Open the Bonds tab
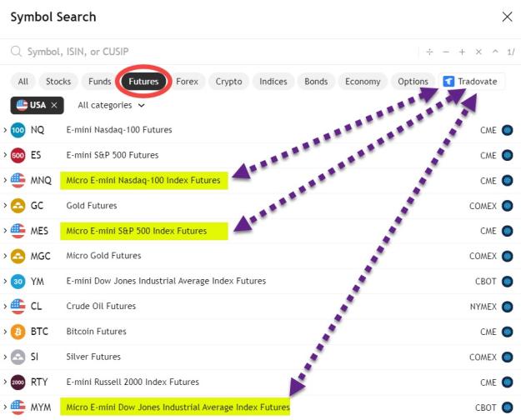521x420 pixels. pyautogui.click(x=316, y=82)
